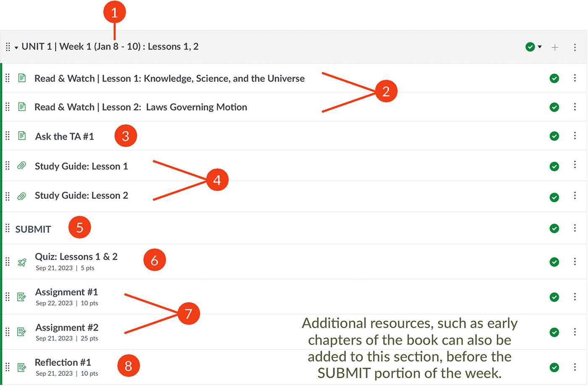Open Read & Watch Lesson 2: Laws Governing Motion
Screen dimensions: 588x386
click(141, 107)
